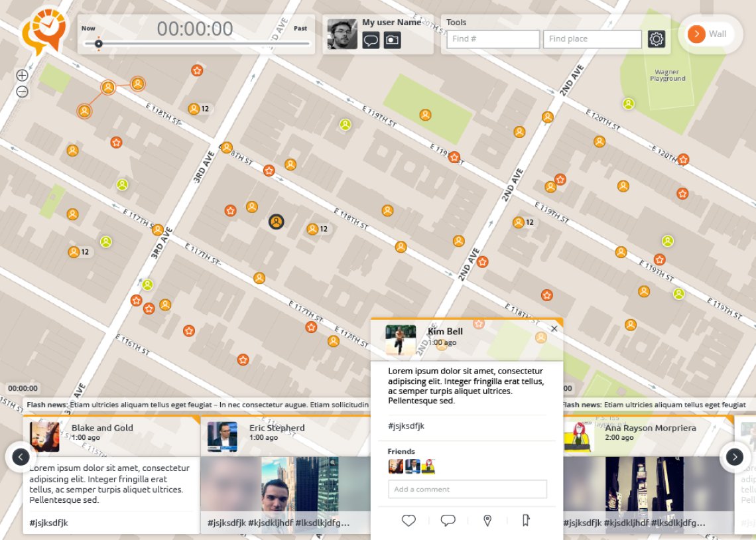Click the Lorem ipsum text in Blake and Gold's post

click(x=109, y=484)
